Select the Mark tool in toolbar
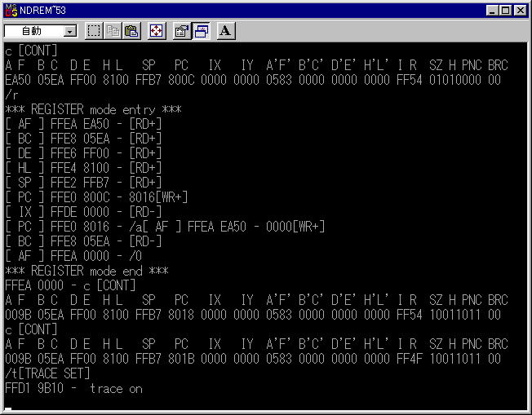The image size is (532, 415). point(95,31)
